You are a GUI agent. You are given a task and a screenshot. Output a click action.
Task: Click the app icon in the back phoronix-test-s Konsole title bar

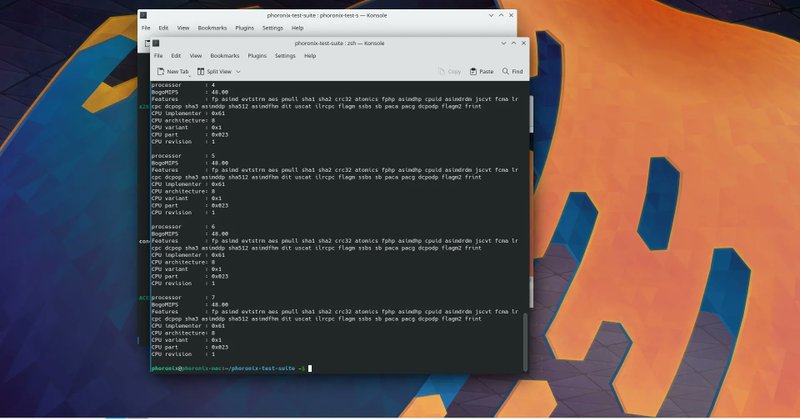143,15
